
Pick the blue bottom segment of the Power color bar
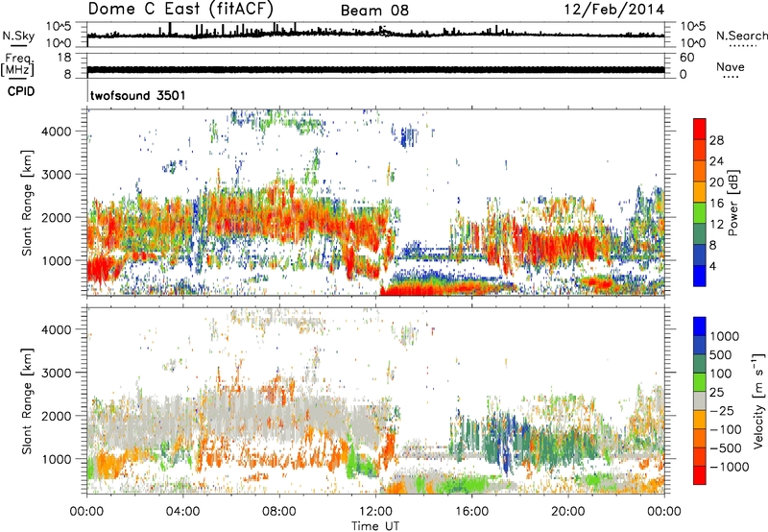tap(700, 276)
